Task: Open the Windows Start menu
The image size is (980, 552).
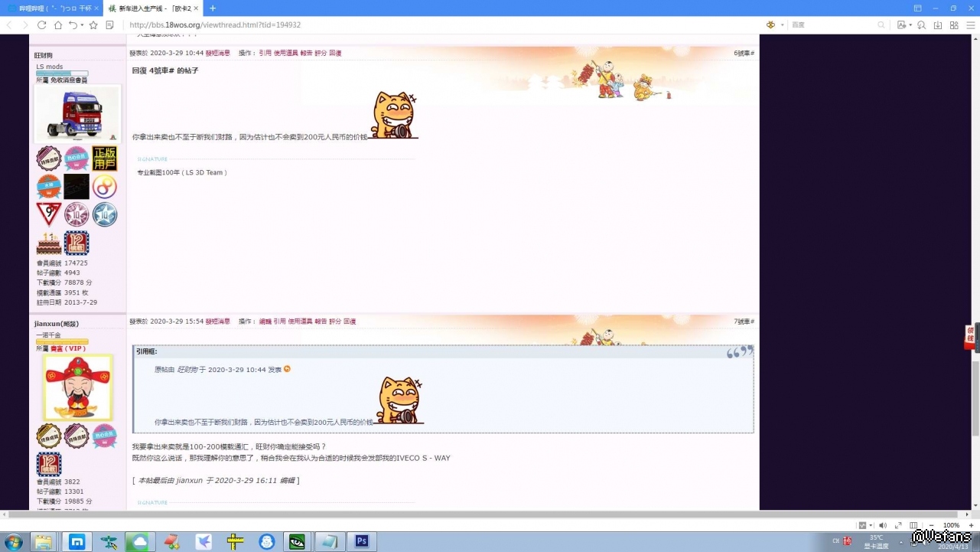Action: point(13,542)
